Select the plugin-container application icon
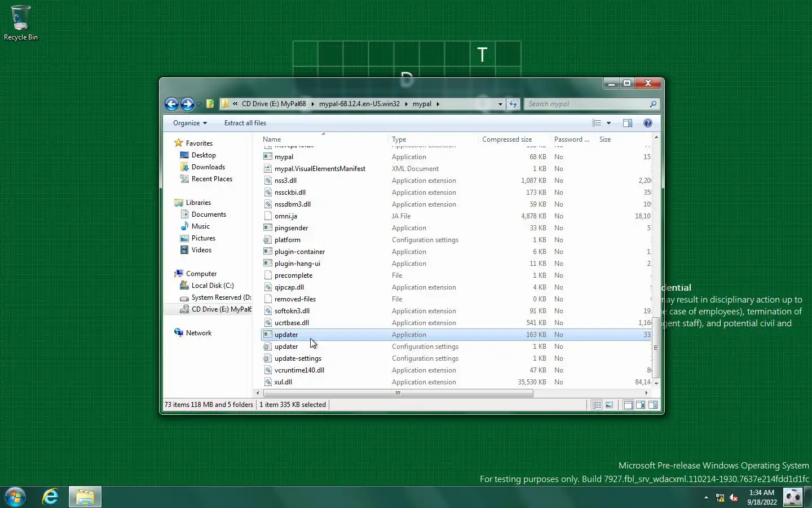812x508 pixels. (268, 252)
